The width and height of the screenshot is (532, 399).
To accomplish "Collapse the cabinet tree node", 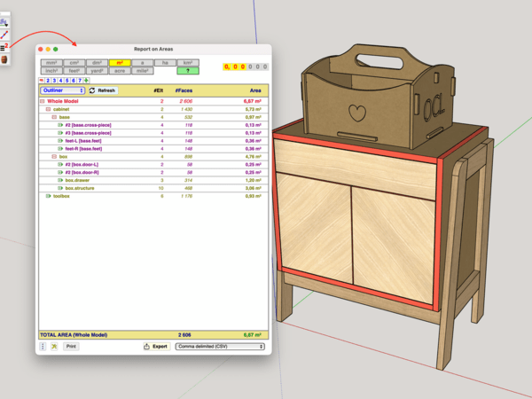I will 48,109.
